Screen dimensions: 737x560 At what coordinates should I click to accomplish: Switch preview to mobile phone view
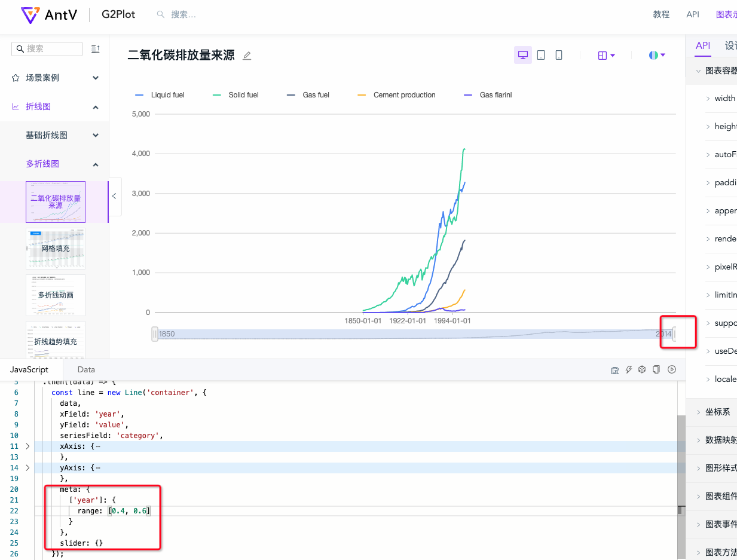[x=558, y=54]
